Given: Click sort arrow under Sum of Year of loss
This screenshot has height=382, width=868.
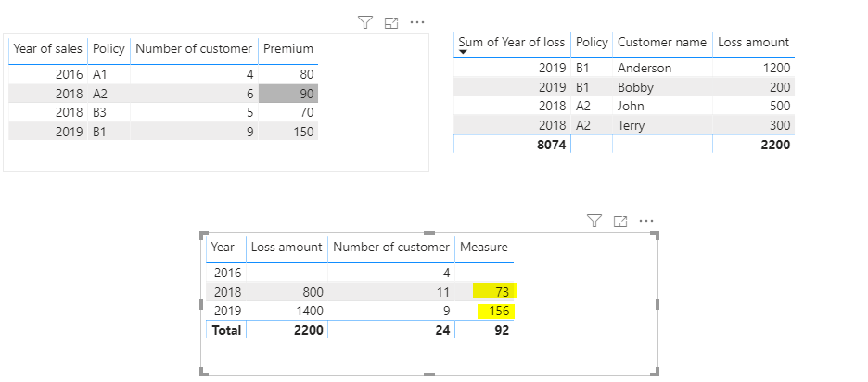Looking at the screenshot, I should (x=464, y=52).
